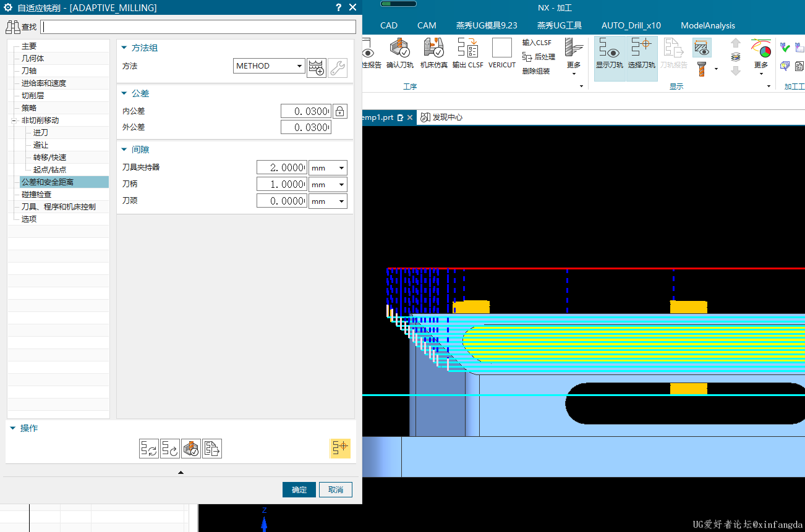Click the list toolpath icon in 操作

(x=212, y=449)
